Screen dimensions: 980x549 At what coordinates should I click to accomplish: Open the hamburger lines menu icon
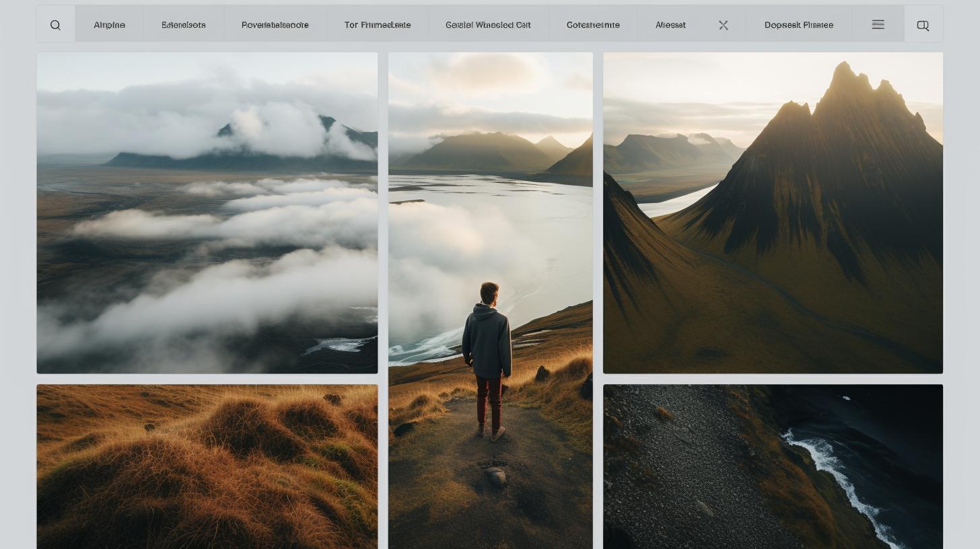pos(878,25)
